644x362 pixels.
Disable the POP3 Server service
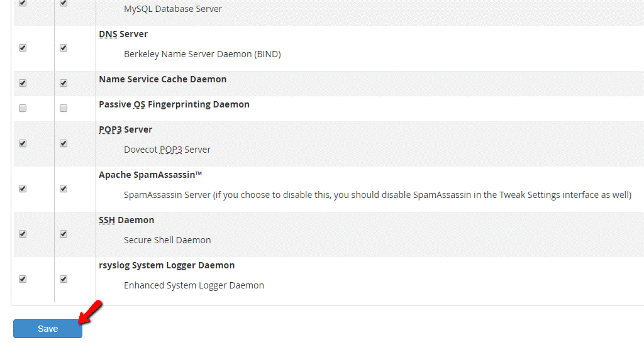23,143
